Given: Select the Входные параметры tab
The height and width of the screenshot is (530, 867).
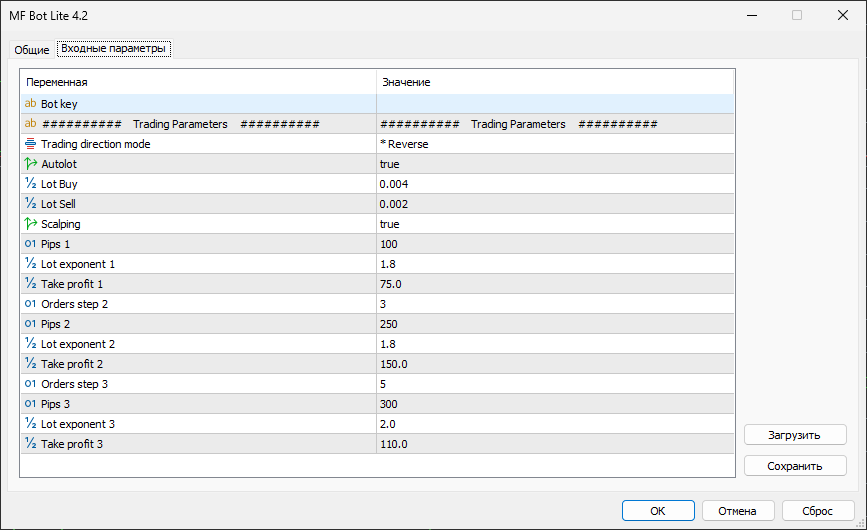Looking at the screenshot, I should click(x=113, y=49).
